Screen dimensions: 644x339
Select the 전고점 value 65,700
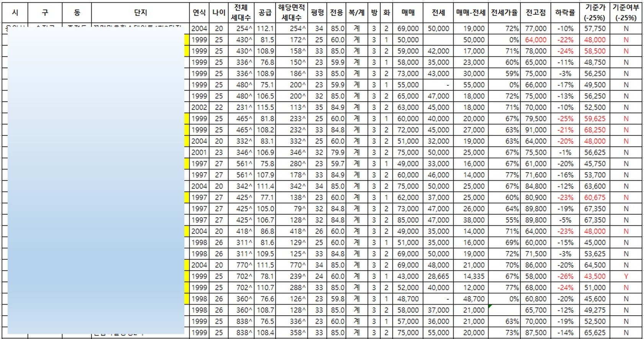[536, 310]
